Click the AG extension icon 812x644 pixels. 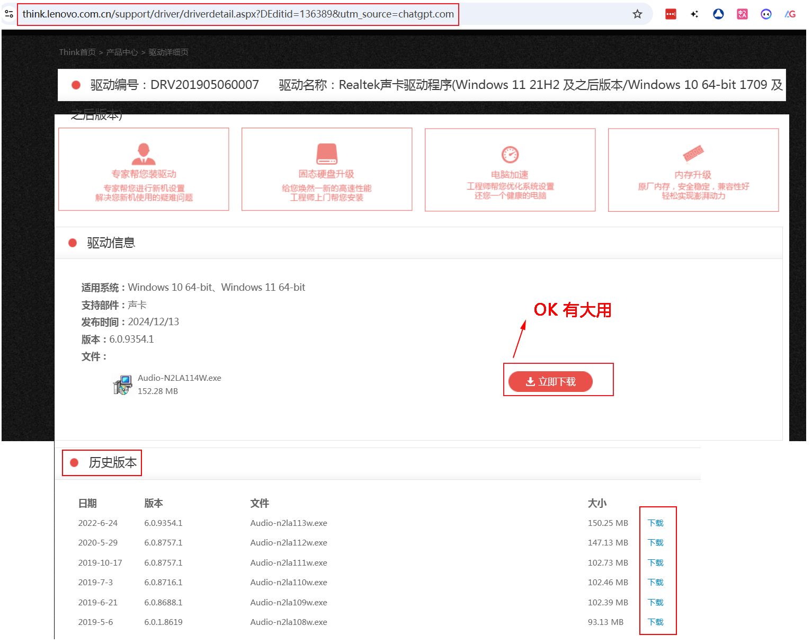[x=790, y=14]
